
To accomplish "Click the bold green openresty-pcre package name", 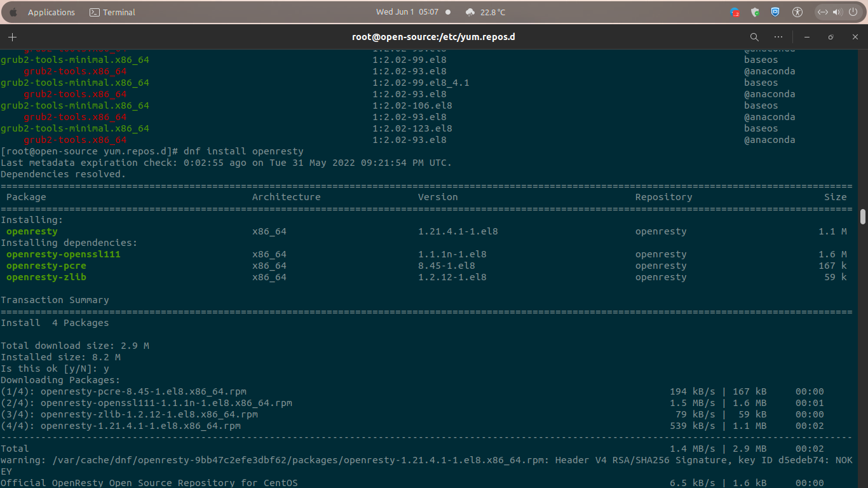I will point(46,266).
